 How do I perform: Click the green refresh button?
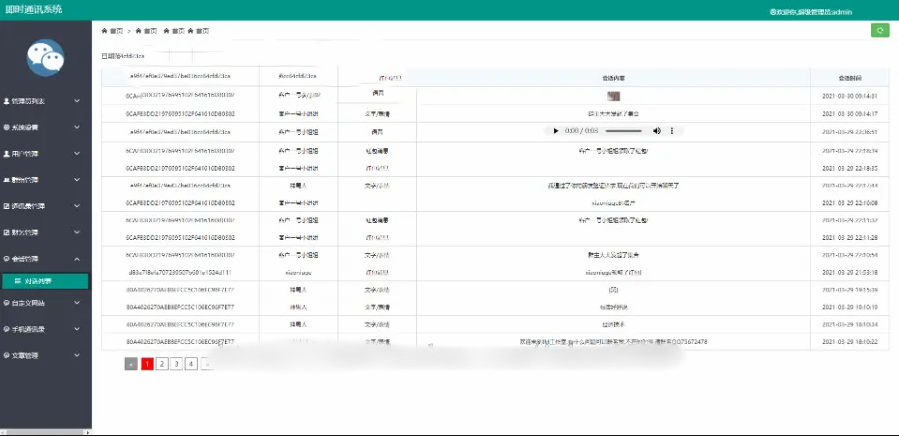[x=880, y=30]
